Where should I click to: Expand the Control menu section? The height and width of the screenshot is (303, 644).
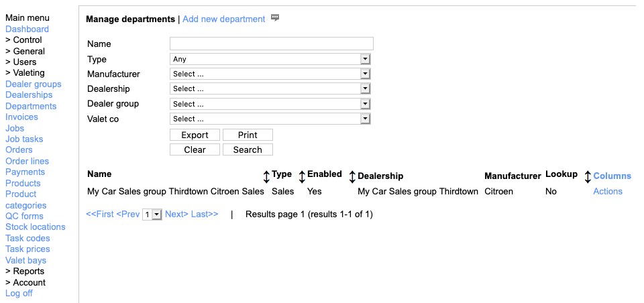(x=23, y=40)
